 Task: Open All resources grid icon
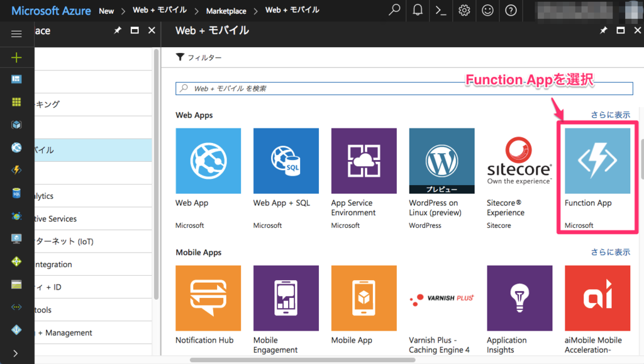[16, 102]
